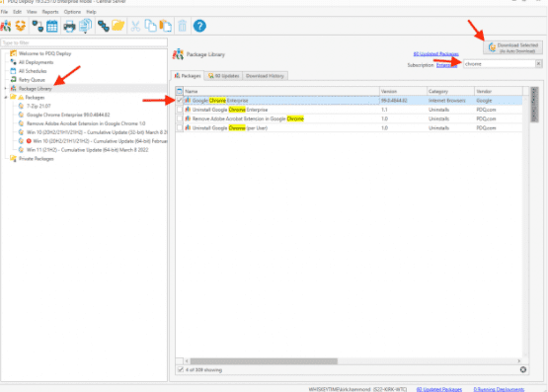
Task: Open the Help menu
Action: tap(91, 12)
